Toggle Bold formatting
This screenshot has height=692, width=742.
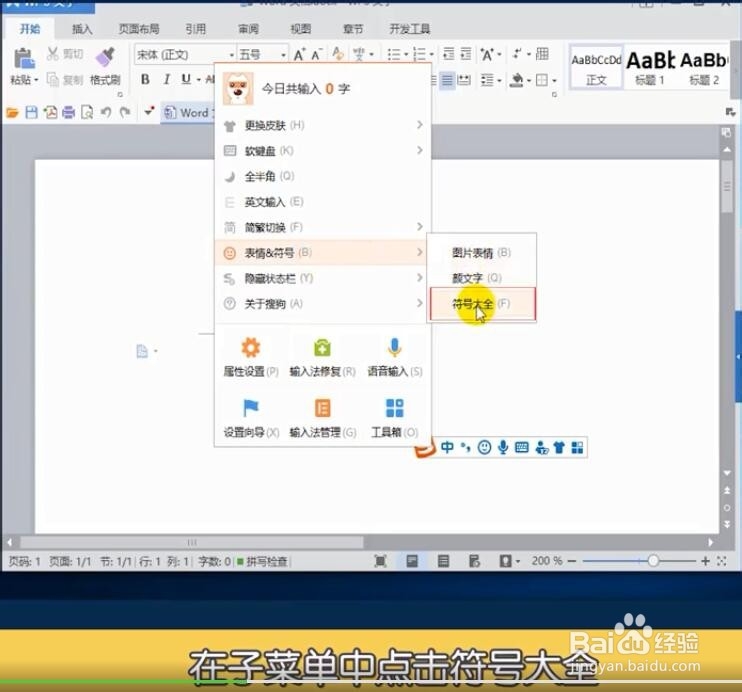145,80
